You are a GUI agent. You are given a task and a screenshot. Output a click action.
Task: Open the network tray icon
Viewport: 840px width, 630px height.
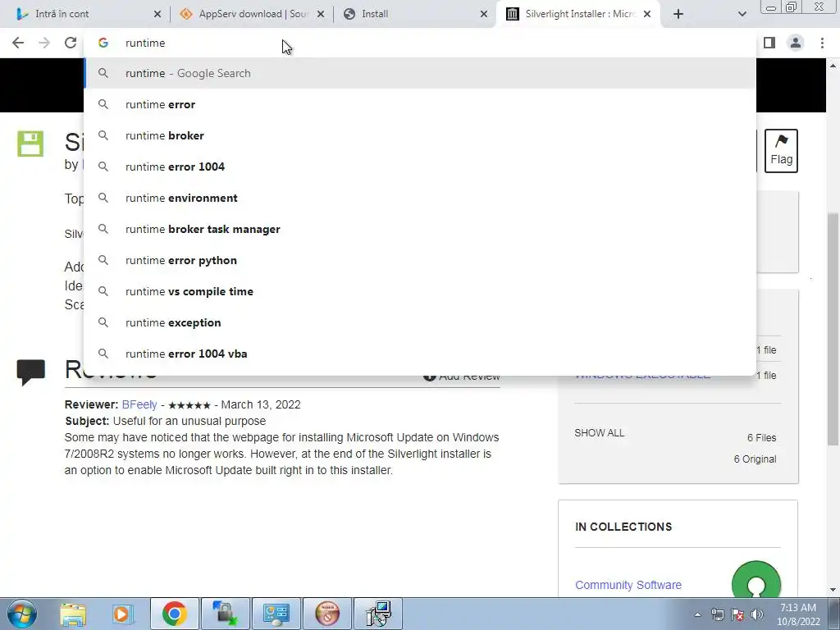click(717, 615)
